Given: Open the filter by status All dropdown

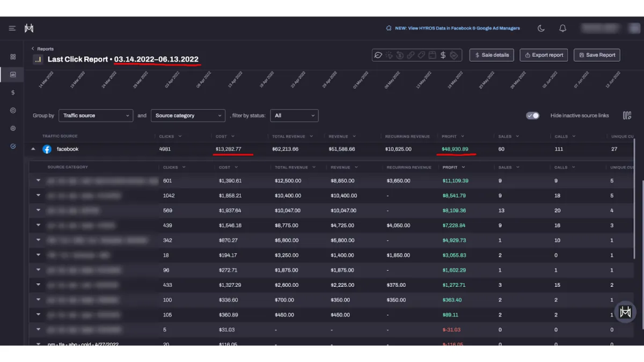Looking at the screenshot, I should 294,116.
